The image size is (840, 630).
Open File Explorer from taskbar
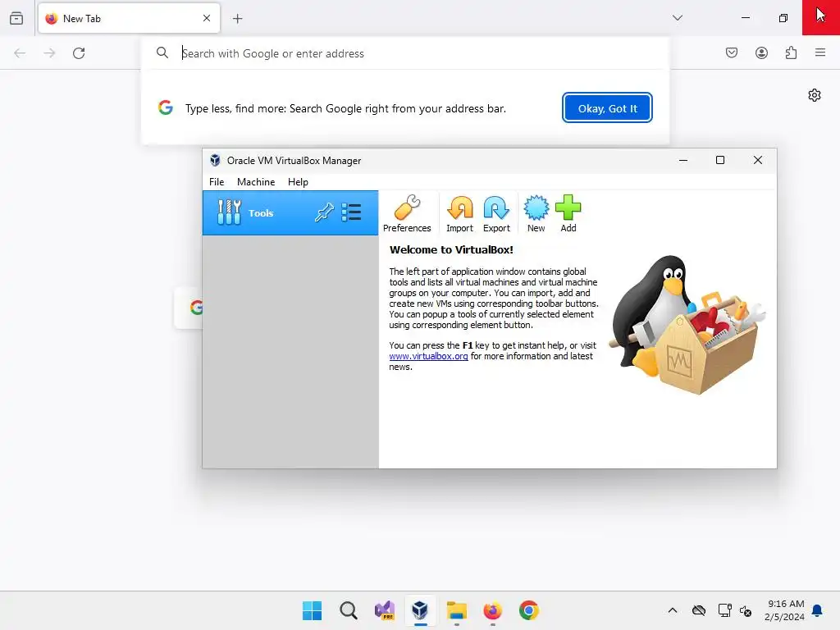click(x=457, y=610)
